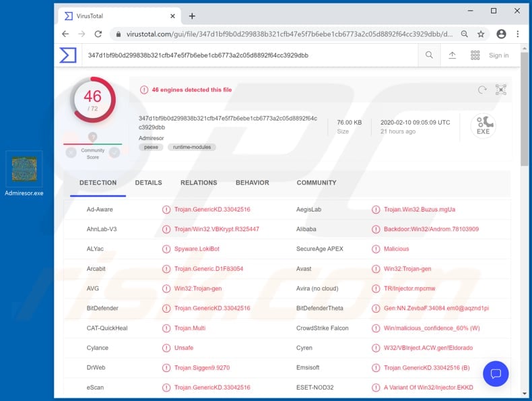The height and width of the screenshot is (401, 532).
Task: Switch to the COMMUNITY tab
Action: pos(317,183)
